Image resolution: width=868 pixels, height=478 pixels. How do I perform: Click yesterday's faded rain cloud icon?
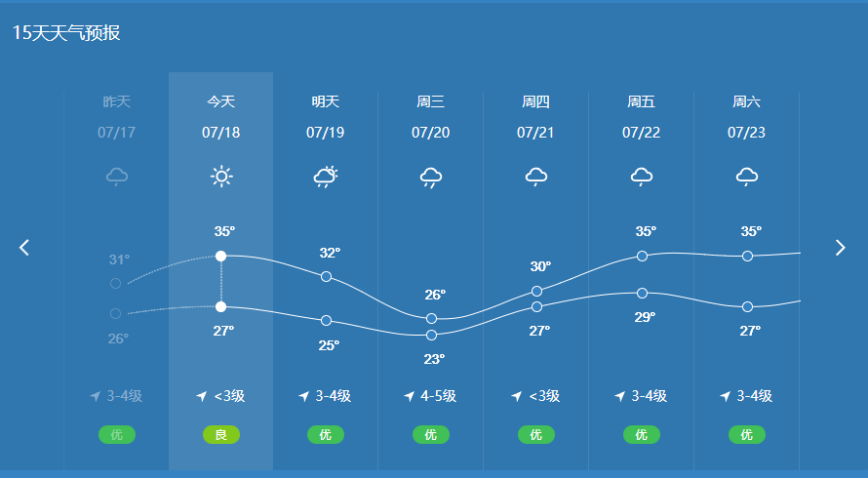point(117,177)
